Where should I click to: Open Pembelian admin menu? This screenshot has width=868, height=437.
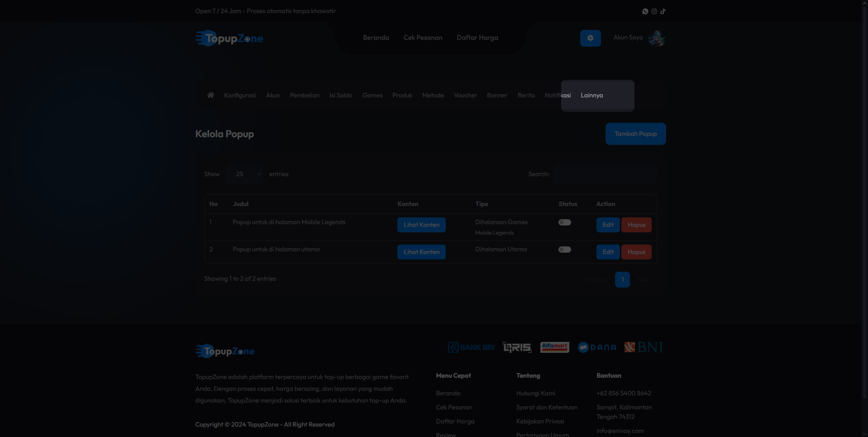tap(305, 95)
